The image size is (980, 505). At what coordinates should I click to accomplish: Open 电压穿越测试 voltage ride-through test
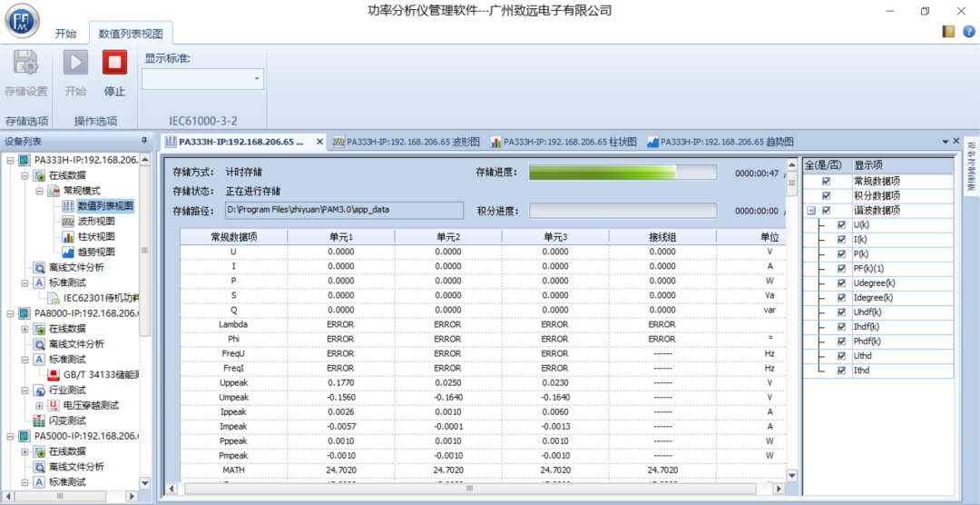pos(92,405)
